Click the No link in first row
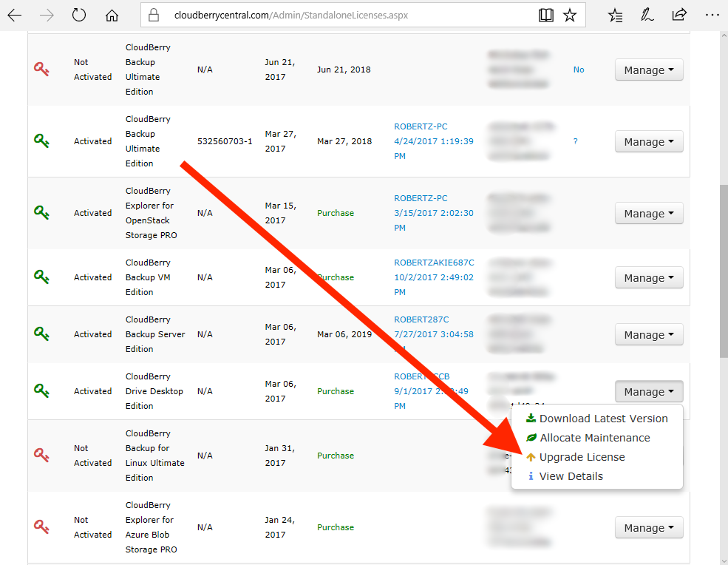This screenshot has width=728, height=565. (x=579, y=70)
